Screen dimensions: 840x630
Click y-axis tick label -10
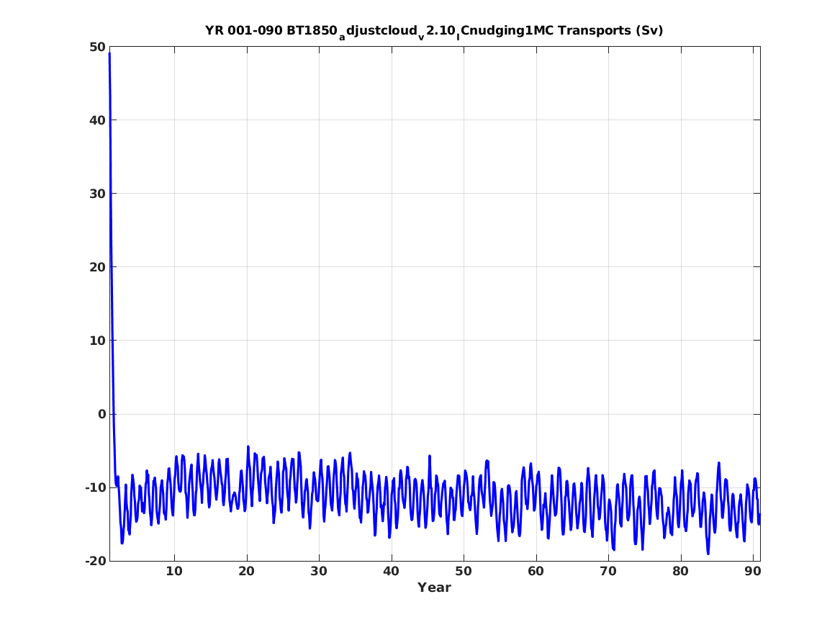pos(95,487)
